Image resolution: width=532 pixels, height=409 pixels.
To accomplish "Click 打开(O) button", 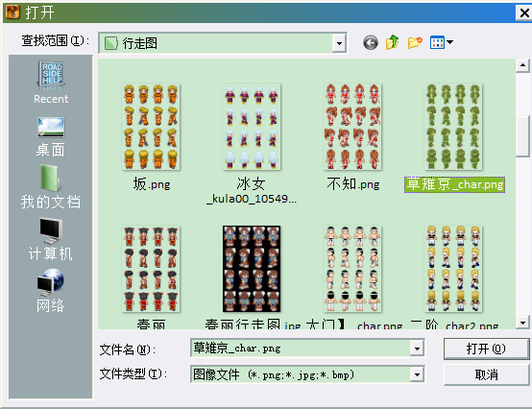I will [486, 349].
